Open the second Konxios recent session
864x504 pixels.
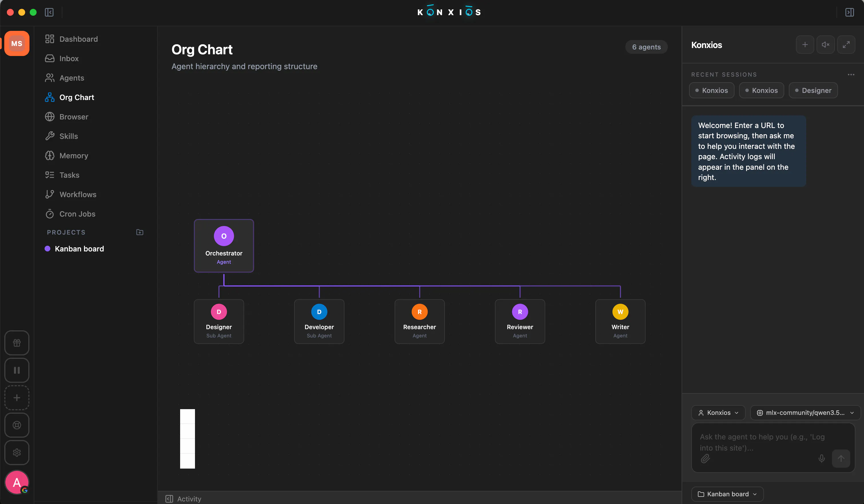point(761,91)
